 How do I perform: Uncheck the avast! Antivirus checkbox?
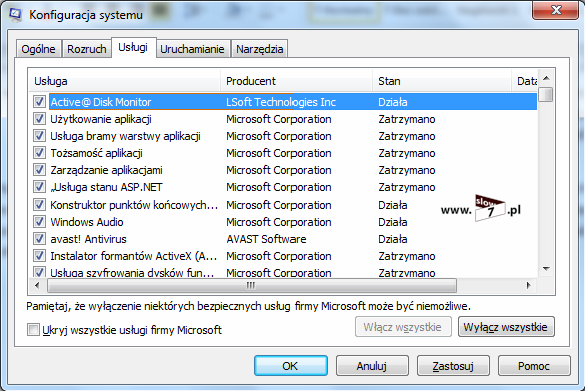tap(39, 239)
